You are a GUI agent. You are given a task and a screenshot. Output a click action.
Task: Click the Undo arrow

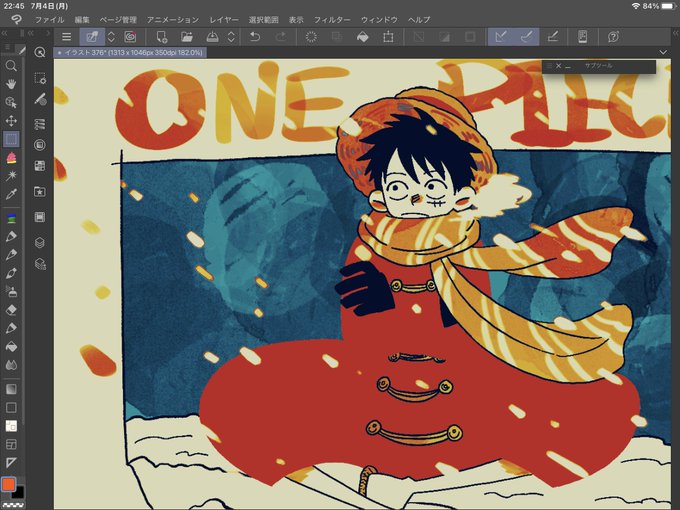coord(255,37)
